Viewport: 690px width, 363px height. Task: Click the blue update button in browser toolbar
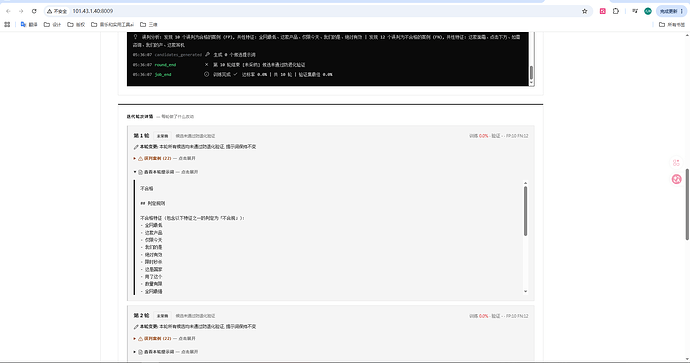(x=671, y=11)
